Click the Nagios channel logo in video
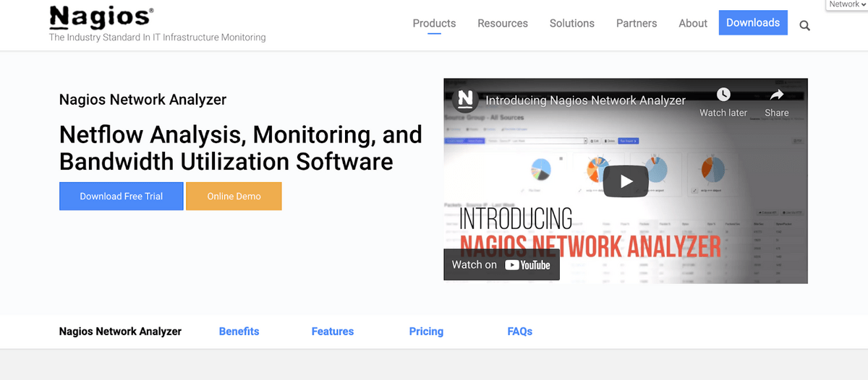This screenshot has width=868, height=380. 466,100
